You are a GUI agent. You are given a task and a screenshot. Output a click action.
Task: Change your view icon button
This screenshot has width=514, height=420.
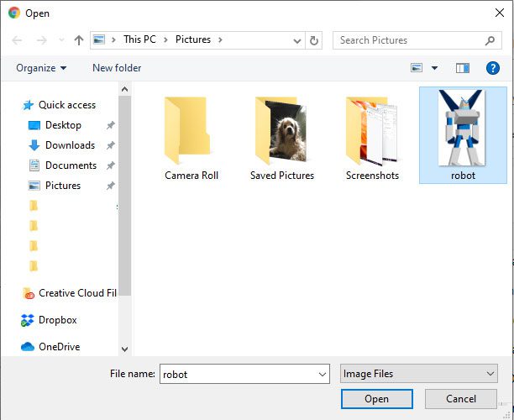(417, 68)
